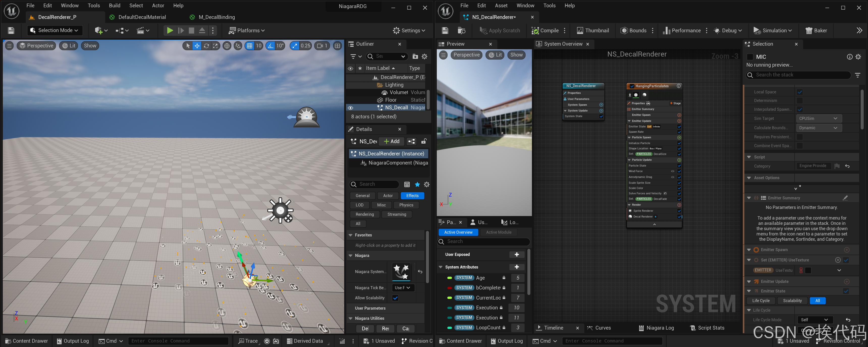
Task: Switch to the M_DecalBinding tab
Action: [x=216, y=17]
